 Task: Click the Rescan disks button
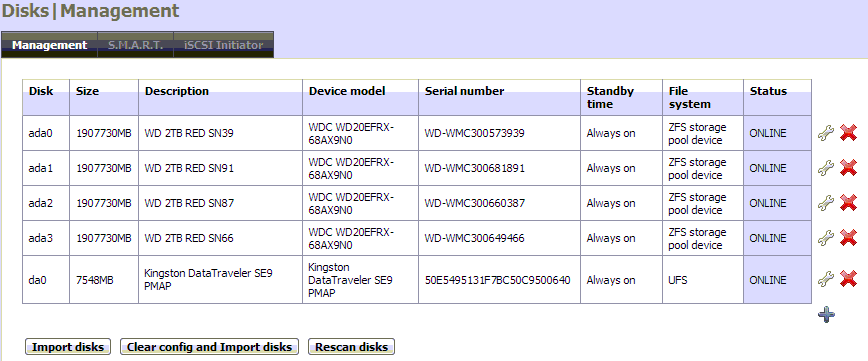pyautogui.click(x=352, y=347)
